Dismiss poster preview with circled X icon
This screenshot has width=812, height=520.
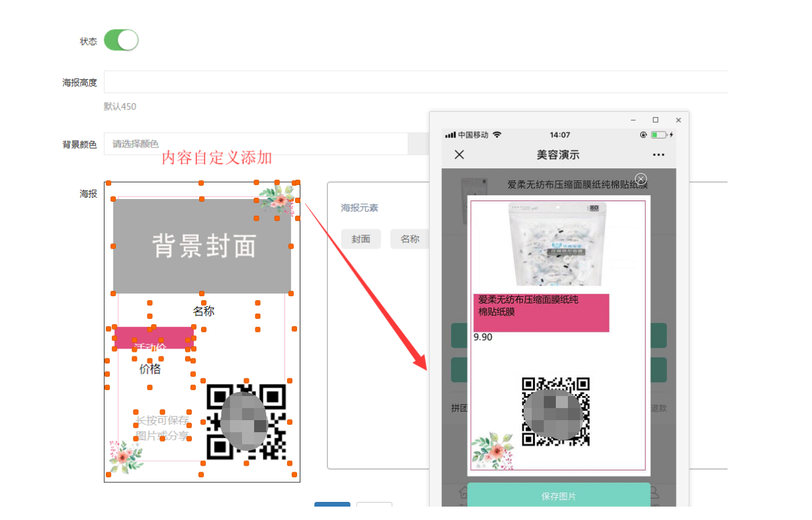[x=641, y=179]
